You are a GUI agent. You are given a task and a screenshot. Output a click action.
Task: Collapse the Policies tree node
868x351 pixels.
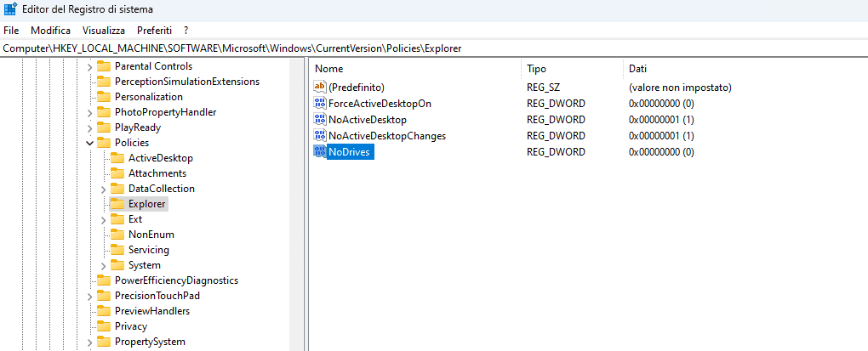pos(90,143)
